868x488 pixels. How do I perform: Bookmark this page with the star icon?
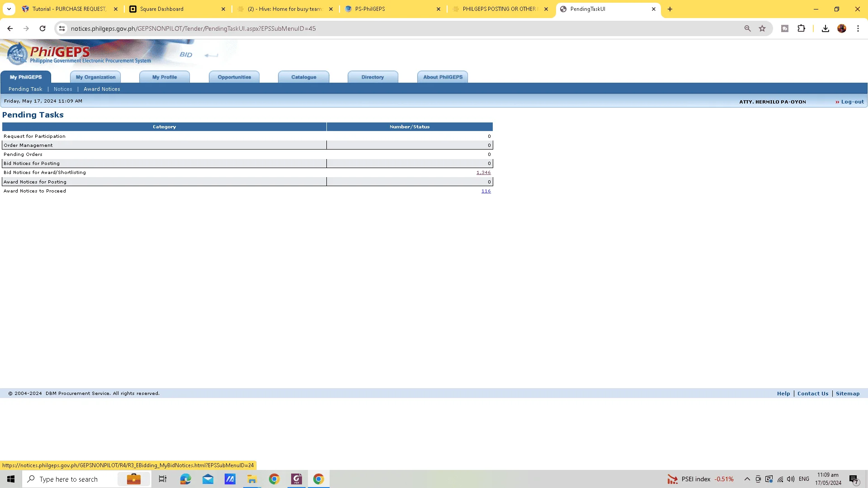pyautogui.click(x=762, y=28)
